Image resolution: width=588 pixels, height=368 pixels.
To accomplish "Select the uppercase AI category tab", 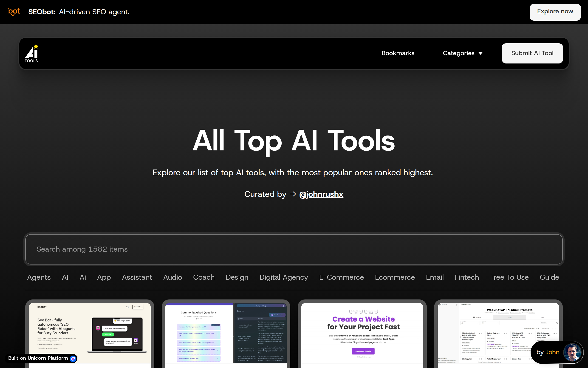I will 65,277.
